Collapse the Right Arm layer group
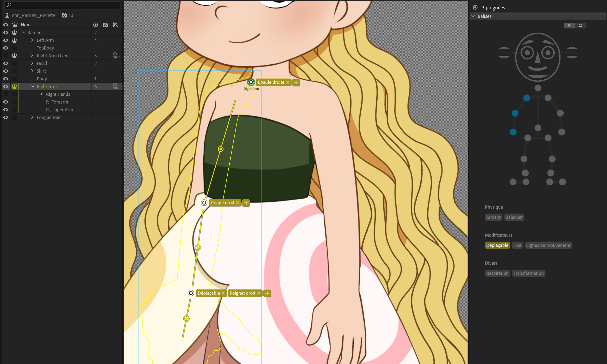 coord(33,86)
